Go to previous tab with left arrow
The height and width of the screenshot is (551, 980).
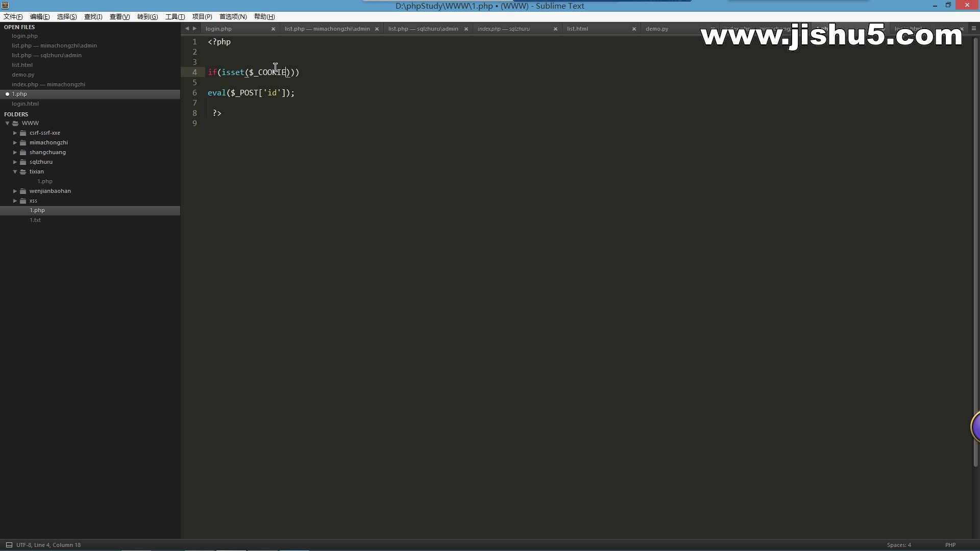pos(187,29)
